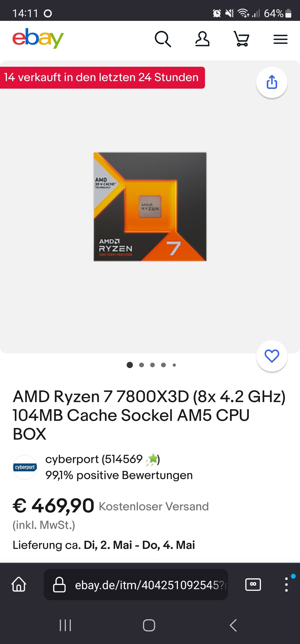Tap the share listing icon

tap(272, 82)
